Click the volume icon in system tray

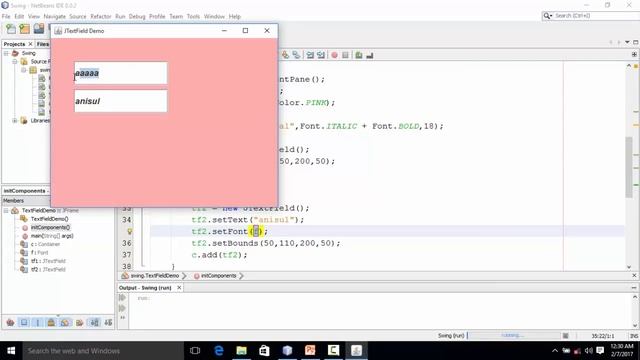point(589,351)
